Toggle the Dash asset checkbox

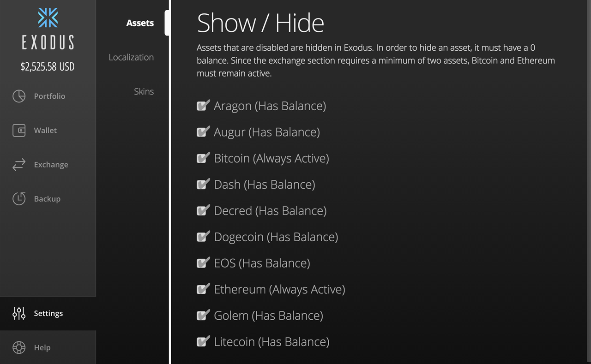[x=203, y=185]
